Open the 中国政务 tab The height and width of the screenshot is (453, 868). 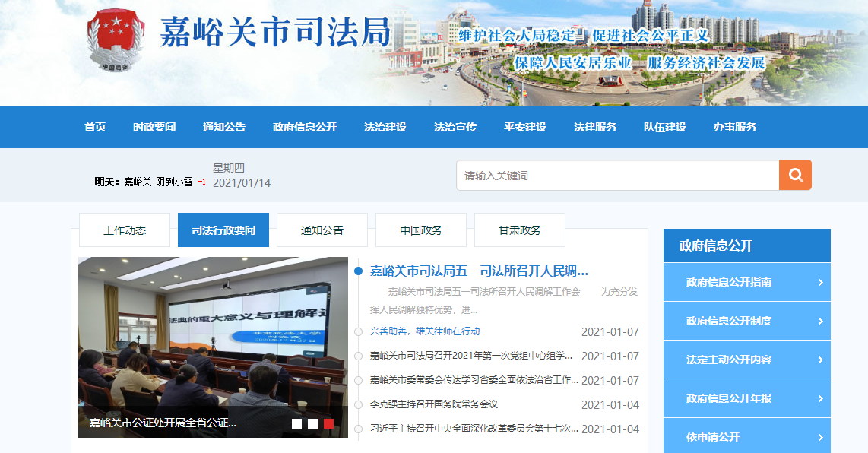[421, 230]
